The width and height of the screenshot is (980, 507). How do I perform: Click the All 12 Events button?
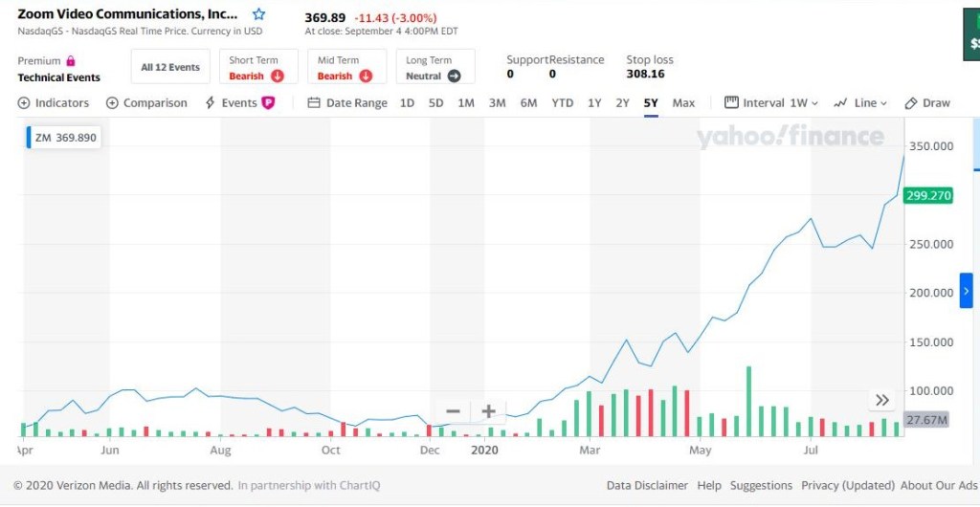coord(170,68)
